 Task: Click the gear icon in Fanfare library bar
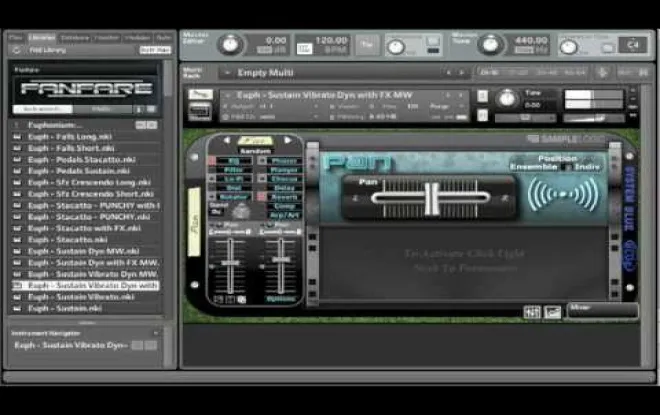tap(151, 109)
